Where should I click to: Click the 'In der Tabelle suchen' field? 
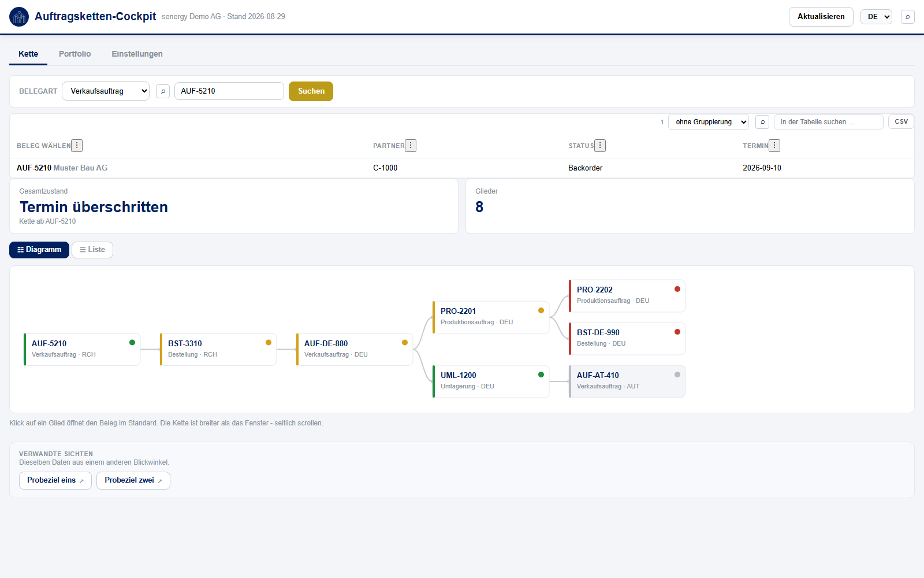(x=829, y=122)
